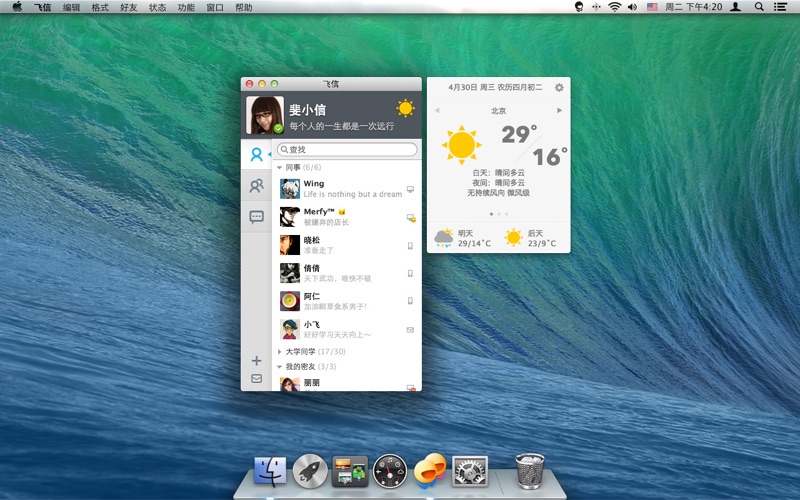The width and height of the screenshot is (800, 500).
Task: Open the mail envelope icon in sidebar
Action: tap(256, 379)
